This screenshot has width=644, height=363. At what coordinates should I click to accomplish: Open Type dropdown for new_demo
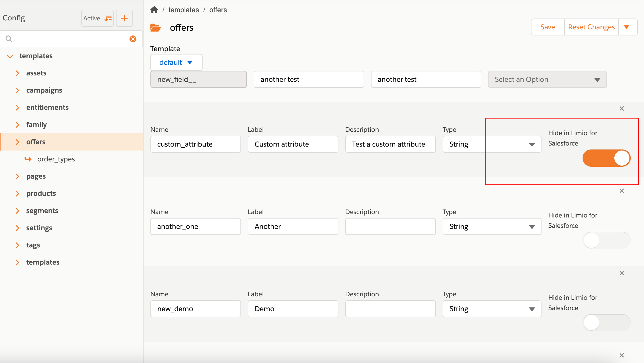click(x=492, y=309)
